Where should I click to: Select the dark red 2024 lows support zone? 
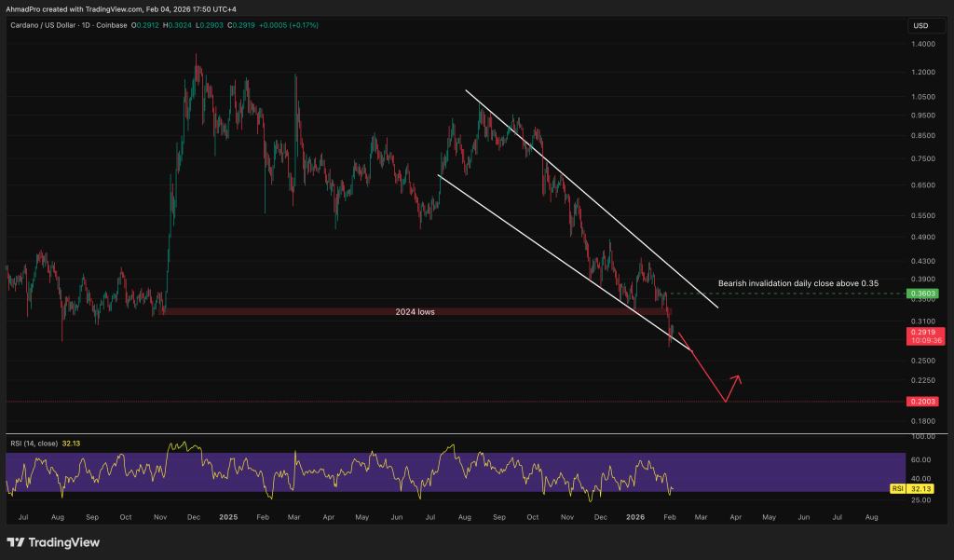pyautogui.click(x=279, y=311)
